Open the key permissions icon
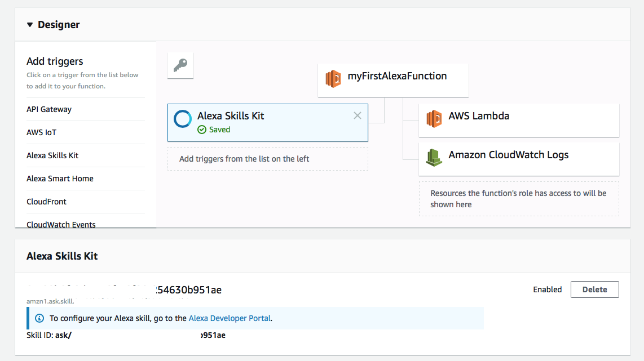 180,65
